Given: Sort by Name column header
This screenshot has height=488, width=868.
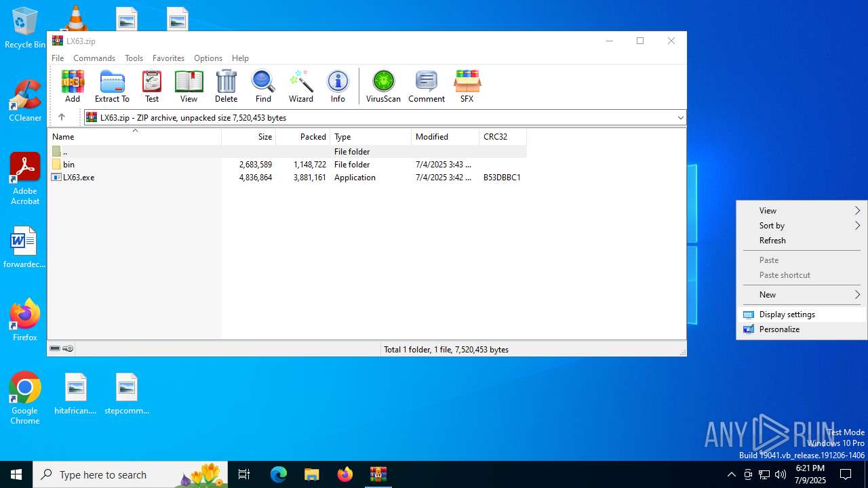Looking at the screenshot, I should 134,137.
